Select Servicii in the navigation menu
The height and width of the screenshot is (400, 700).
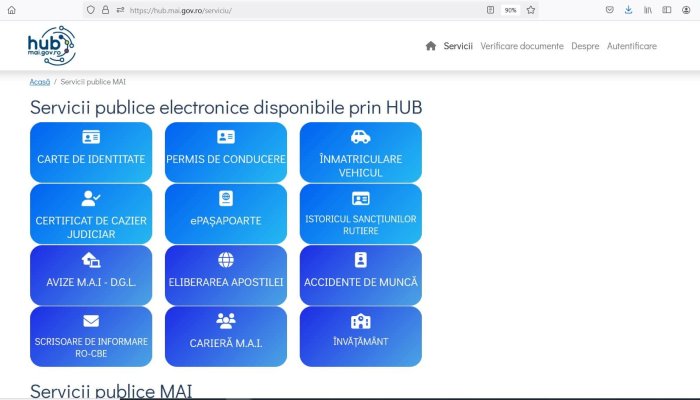458,46
